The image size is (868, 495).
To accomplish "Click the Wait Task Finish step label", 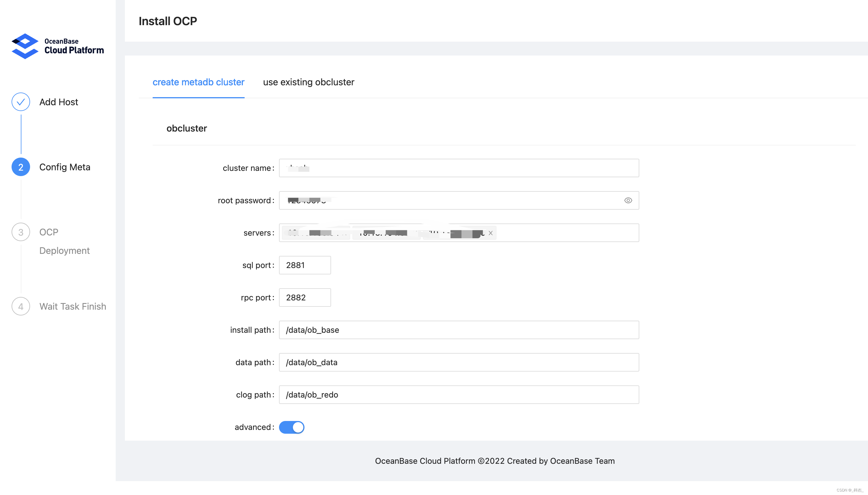I will 73,306.
